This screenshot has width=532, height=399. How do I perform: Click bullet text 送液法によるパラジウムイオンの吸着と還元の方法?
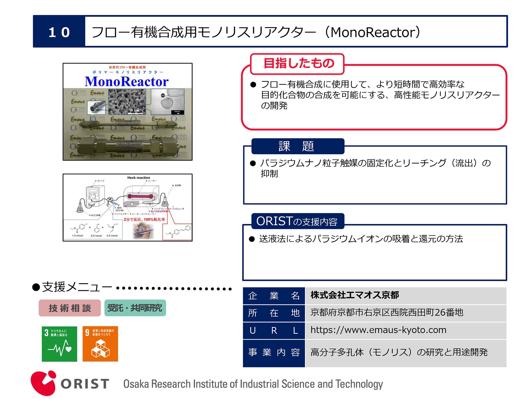[x=361, y=239]
